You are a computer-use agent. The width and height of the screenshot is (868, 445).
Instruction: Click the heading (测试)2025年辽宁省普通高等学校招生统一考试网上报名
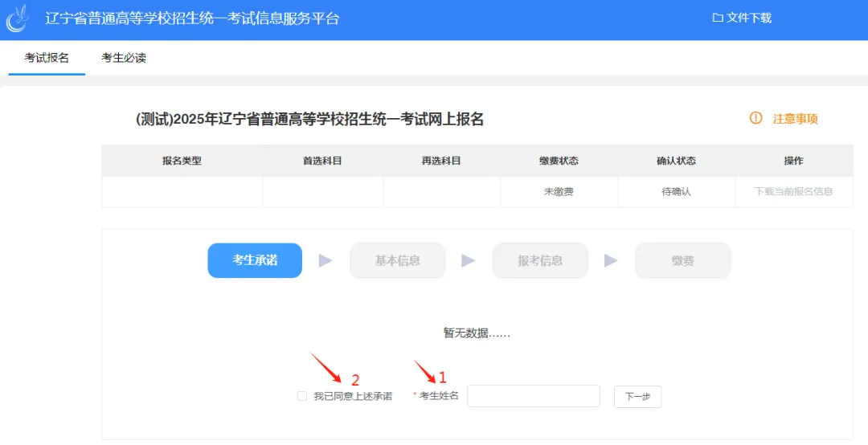point(309,119)
